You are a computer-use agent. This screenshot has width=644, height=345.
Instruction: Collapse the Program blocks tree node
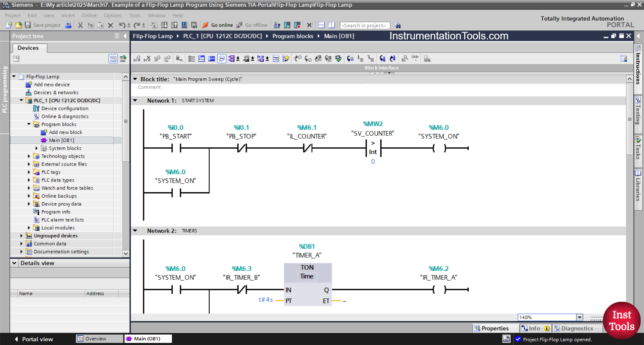tap(29, 124)
